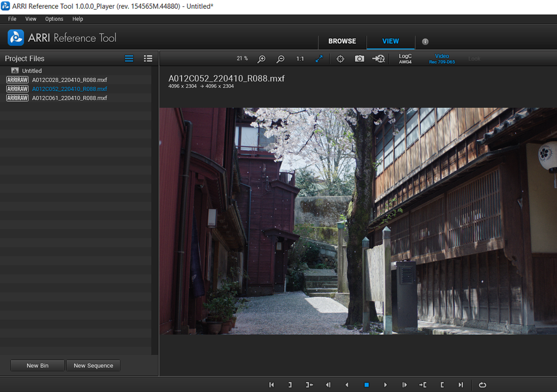Click the export clip film reel icon
557x392 pixels.
(x=379, y=59)
